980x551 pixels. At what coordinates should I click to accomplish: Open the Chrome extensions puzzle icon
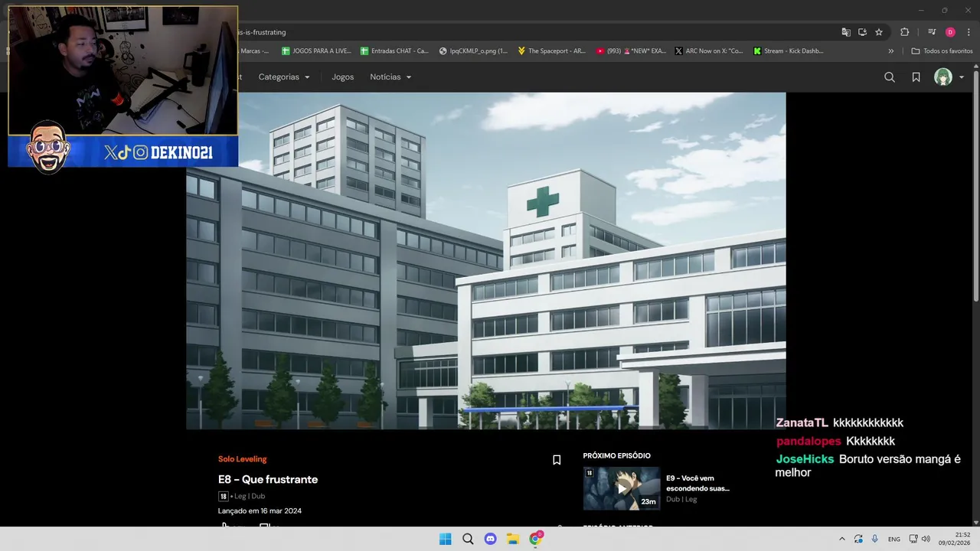pos(904,32)
